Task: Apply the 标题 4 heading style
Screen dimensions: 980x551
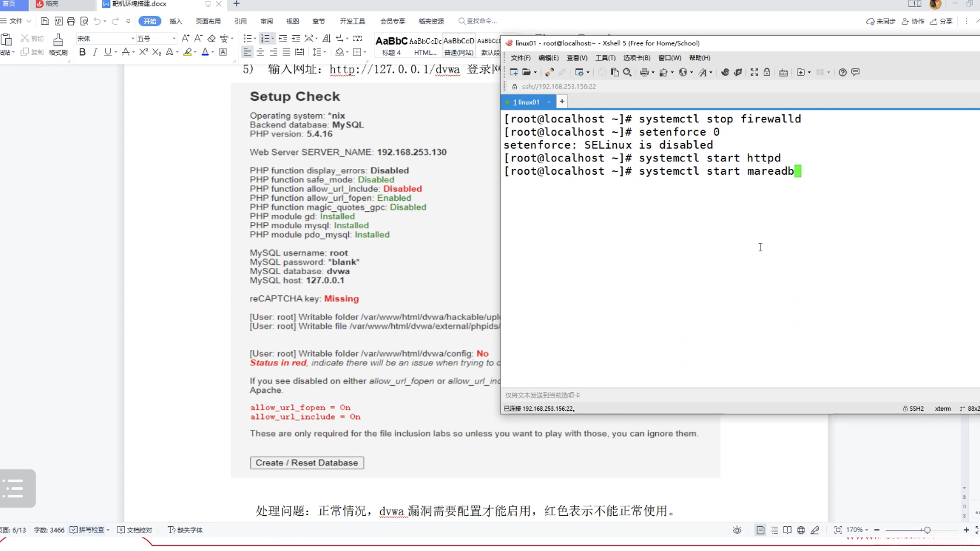Action: [x=391, y=46]
